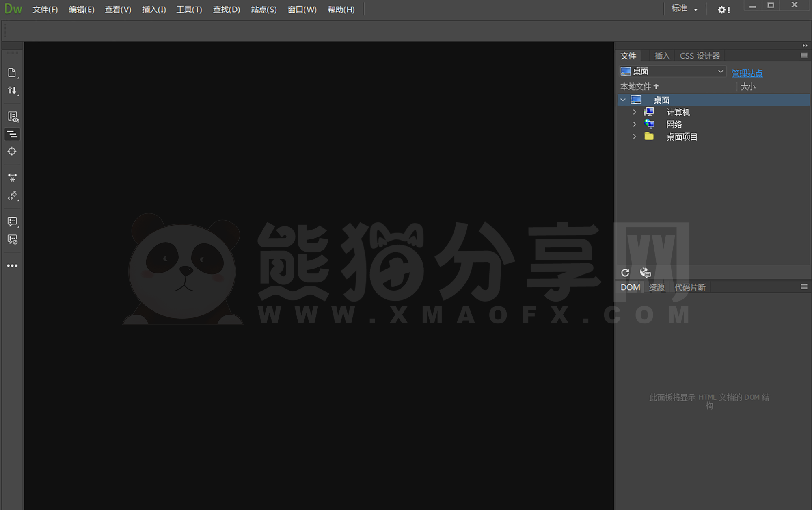Viewport: 812px width, 510px height.
Task: Open the toolbar customize ellipsis icon
Action: [12, 265]
